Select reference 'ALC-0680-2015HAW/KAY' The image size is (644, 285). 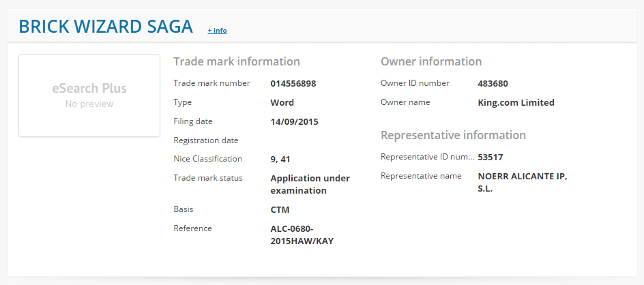(302, 235)
